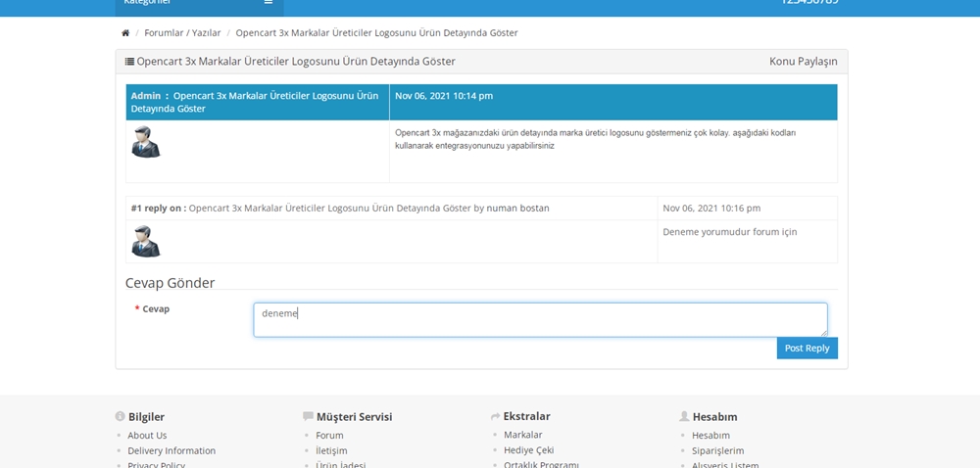
Task: Open Hesabım footer list link
Action: 710,436
